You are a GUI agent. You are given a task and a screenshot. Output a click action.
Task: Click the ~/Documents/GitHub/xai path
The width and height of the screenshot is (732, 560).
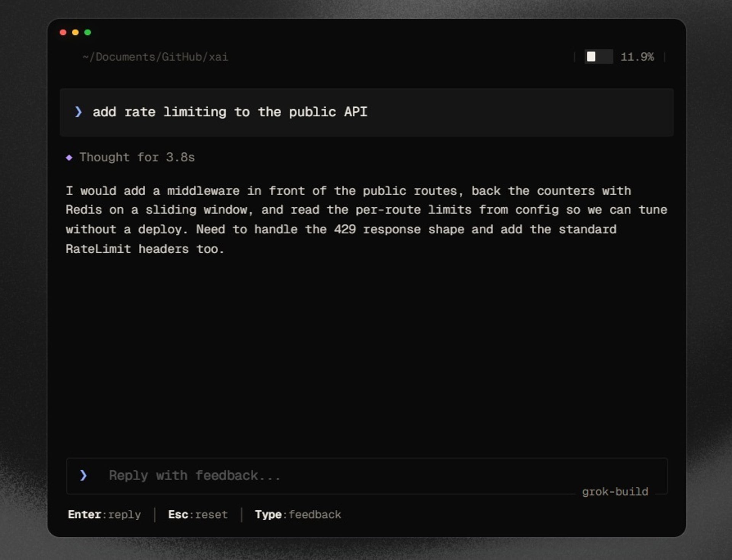tap(155, 57)
